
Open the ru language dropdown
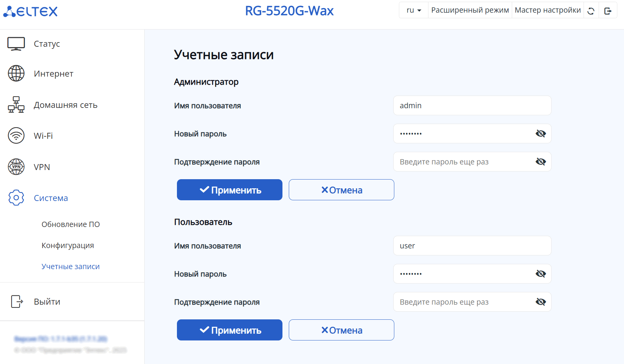[414, 10]
